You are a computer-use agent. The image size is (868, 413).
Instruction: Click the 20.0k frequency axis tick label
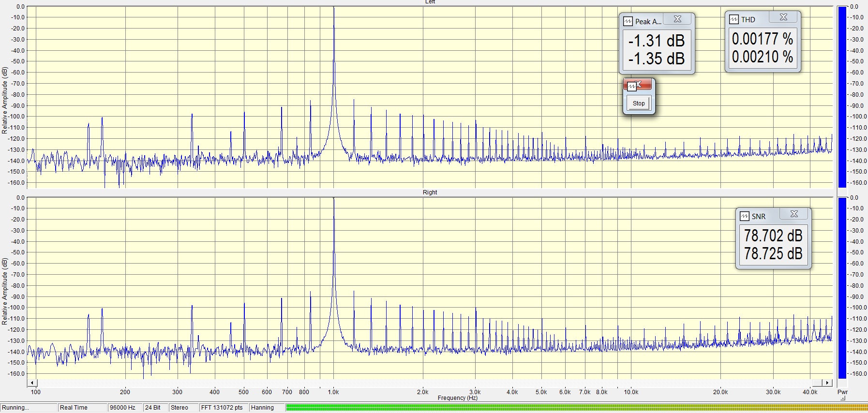tap(720, 392)
